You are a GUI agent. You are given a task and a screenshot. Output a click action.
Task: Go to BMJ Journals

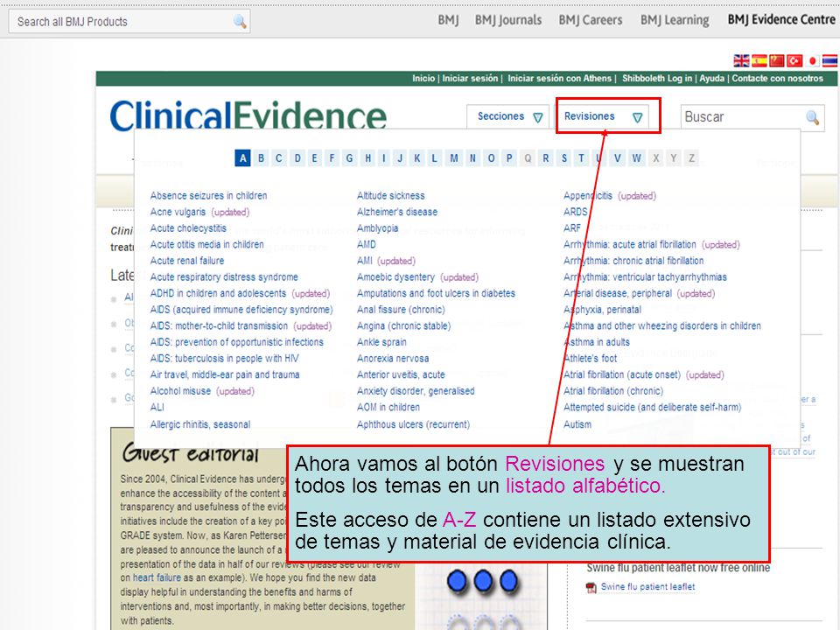(507, 20)
